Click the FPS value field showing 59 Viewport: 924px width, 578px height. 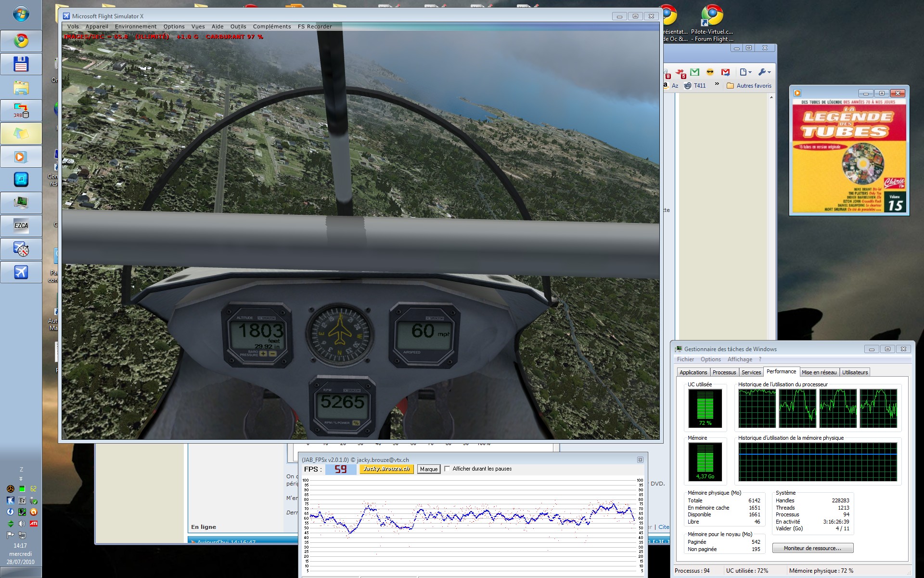(341, 469)
